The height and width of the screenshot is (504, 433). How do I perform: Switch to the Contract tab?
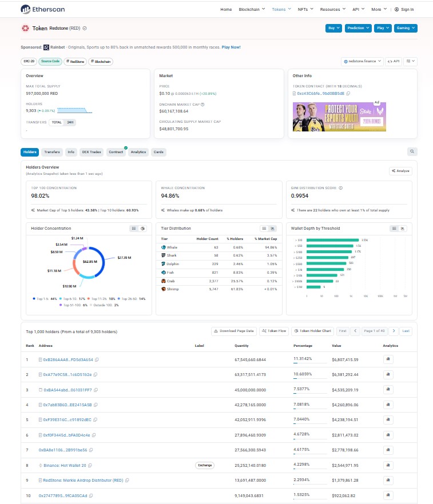click(116, 152)
